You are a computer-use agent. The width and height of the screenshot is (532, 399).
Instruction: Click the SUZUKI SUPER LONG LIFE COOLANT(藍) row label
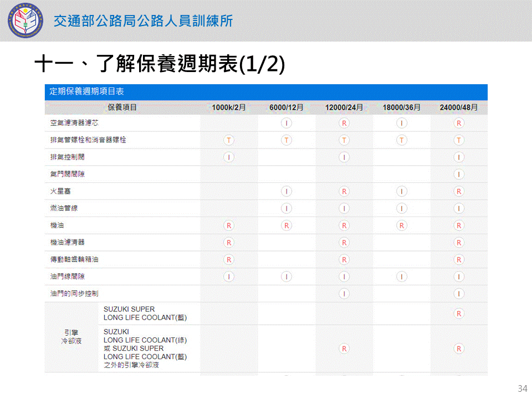tap(145, 314)
